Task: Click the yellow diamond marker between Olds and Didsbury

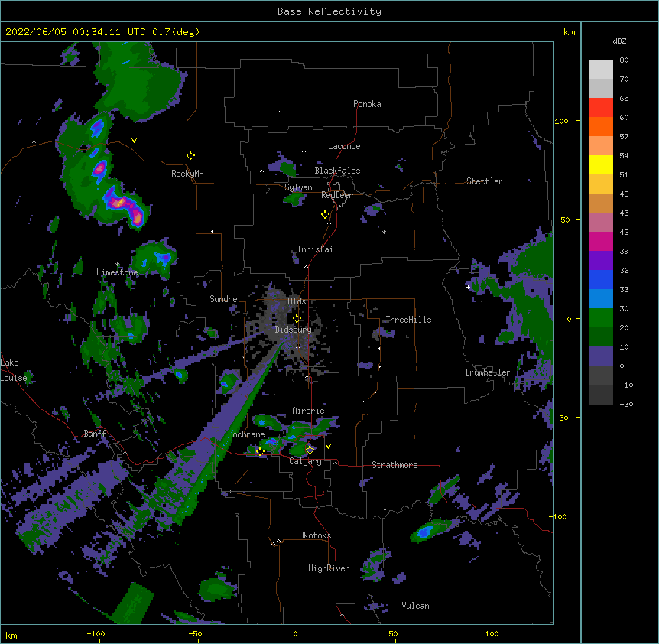Action: coord(297,319)
